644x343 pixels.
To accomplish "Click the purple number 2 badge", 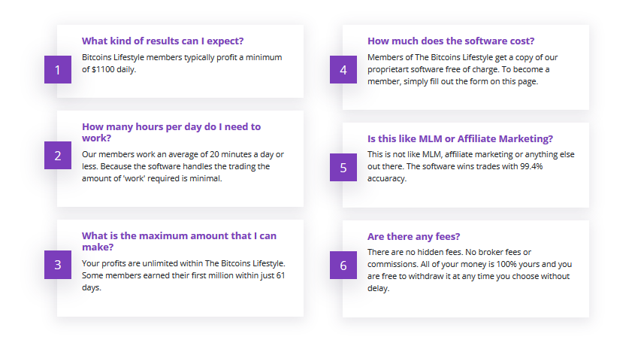I will pyautogui.click(x=58, y=156).
